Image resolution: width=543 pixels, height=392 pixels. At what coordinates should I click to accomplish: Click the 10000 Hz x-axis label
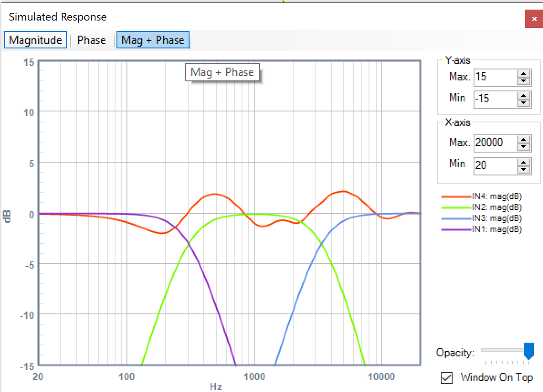381,377
